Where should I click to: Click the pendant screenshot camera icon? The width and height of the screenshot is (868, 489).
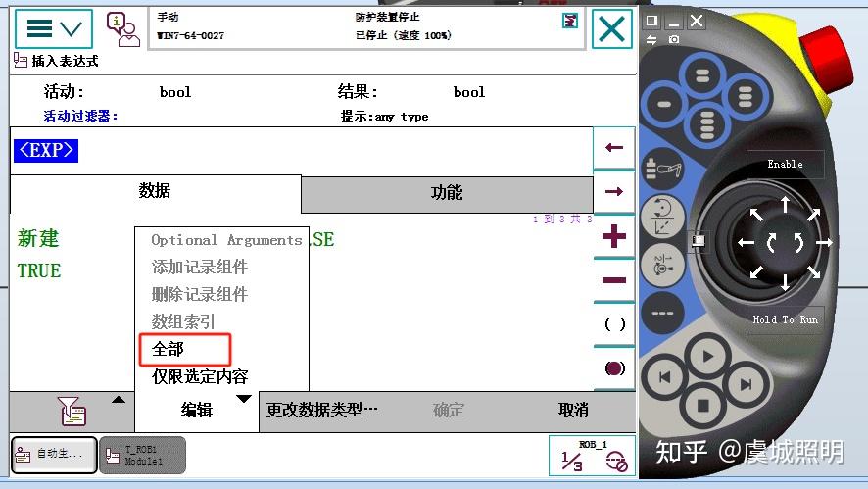pos(674,39)
